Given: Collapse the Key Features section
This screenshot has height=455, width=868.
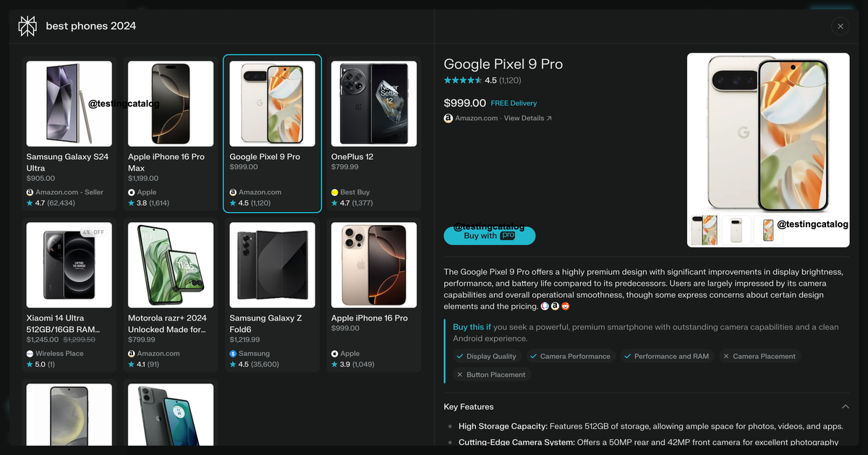Looking at the screenshot, I should point(845,407).
